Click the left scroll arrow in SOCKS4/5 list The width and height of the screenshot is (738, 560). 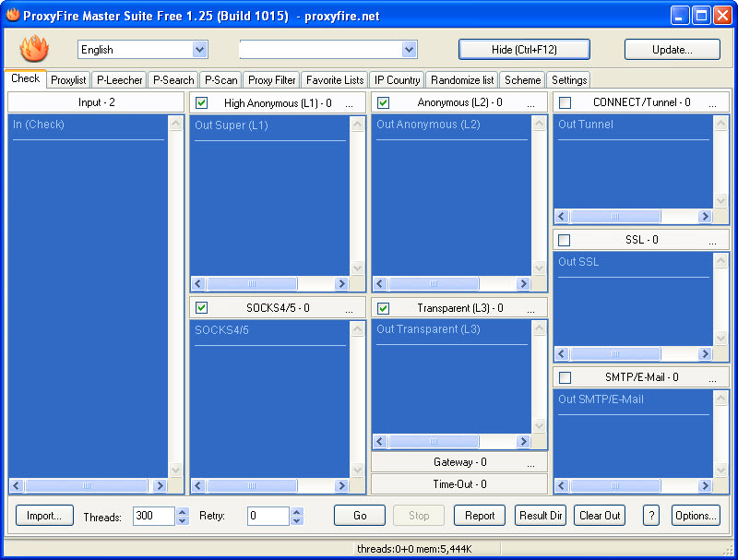[x=198, y=485]
